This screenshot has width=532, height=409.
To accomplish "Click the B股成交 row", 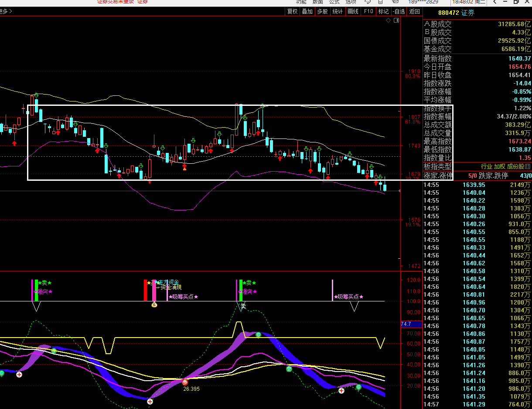I will [477, 33].
